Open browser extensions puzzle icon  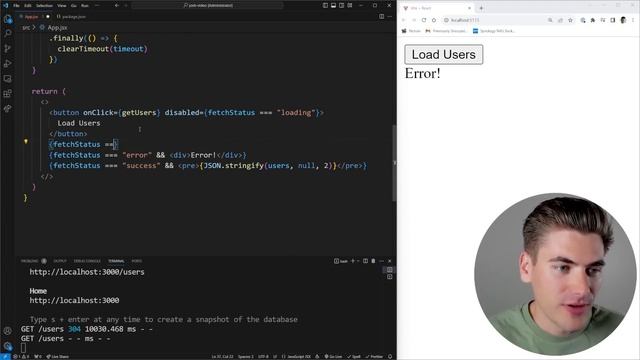[592, 20]
